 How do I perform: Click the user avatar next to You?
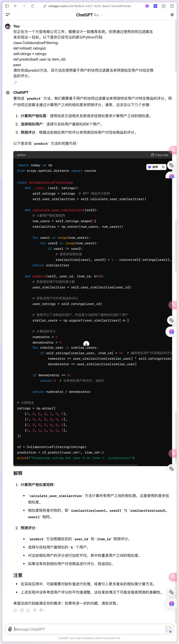click(8, 26)
